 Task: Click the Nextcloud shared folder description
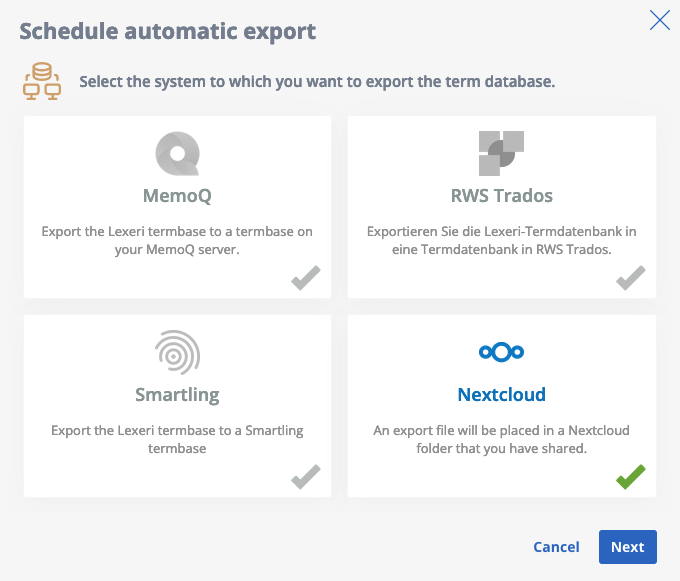click(x=502, y=439)
